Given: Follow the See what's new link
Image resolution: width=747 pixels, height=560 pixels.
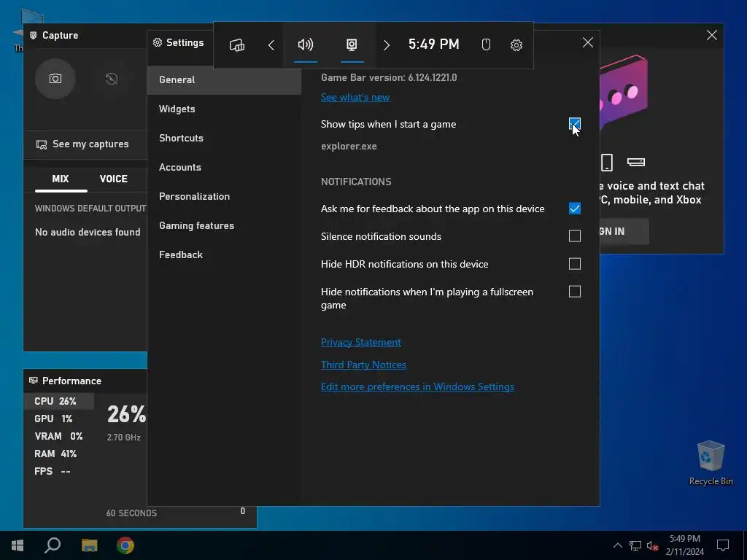Looking at the screenshot, I should [x=355, y=97].
